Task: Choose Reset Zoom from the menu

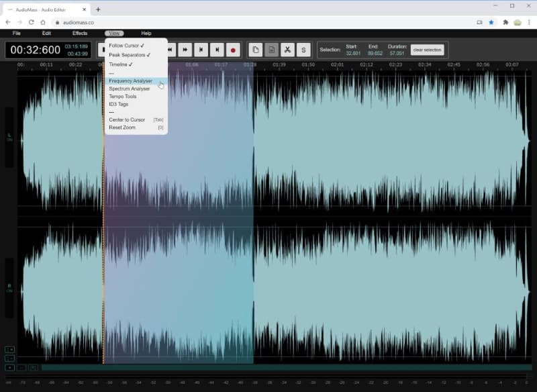Action: coord(136,128)
